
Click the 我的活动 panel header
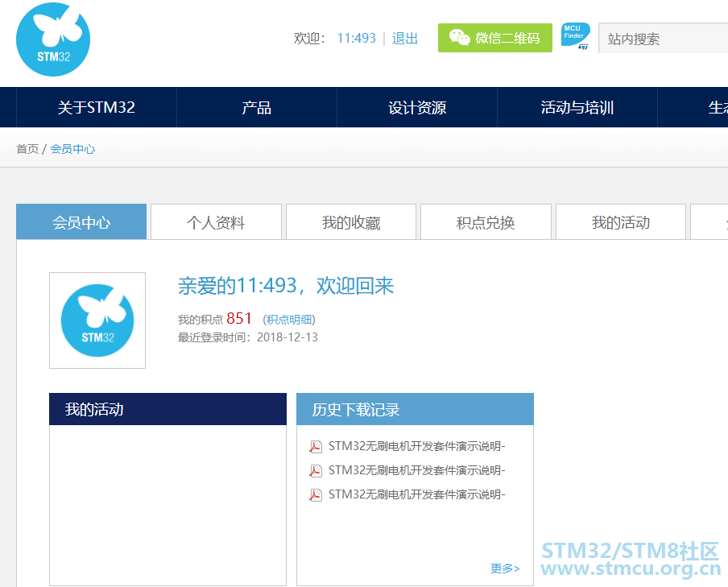[x=168, y=409]
